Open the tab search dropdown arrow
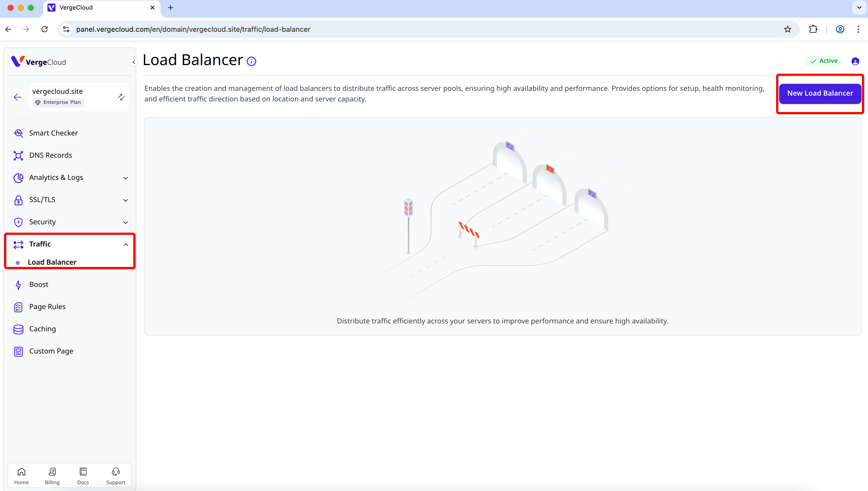The height and width of the screenshot is (491, 868). pos(859,7)
